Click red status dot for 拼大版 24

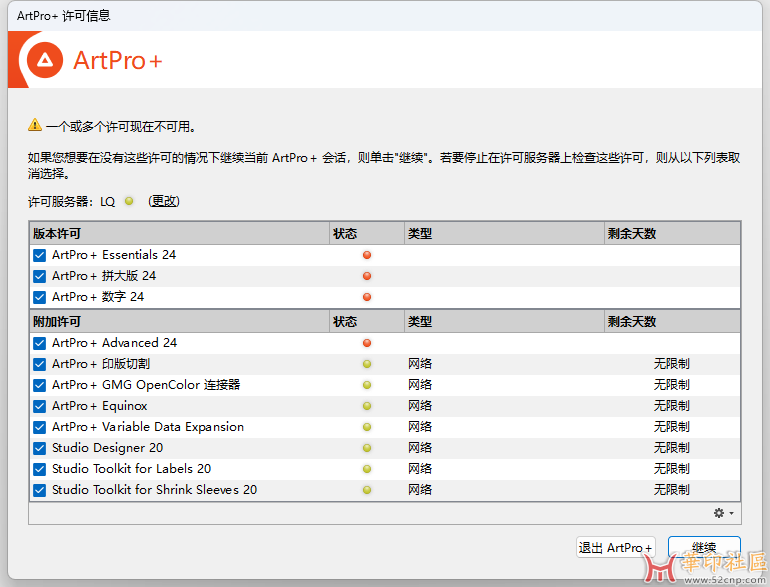367,276
